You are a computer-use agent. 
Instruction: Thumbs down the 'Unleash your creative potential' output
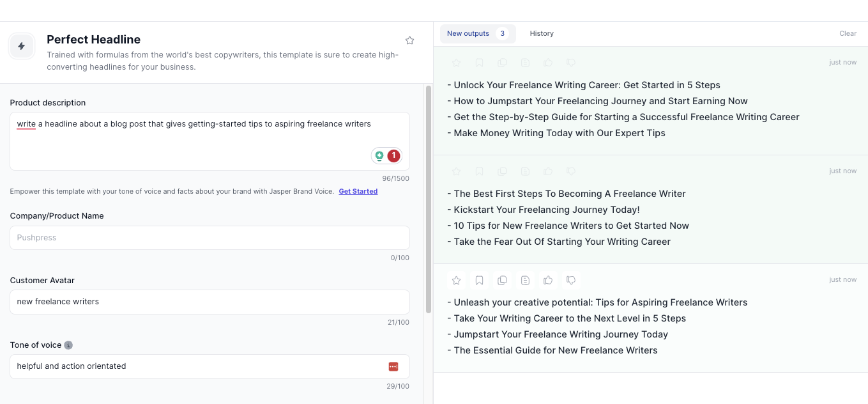pyautogui.click(x=571, y=280)
